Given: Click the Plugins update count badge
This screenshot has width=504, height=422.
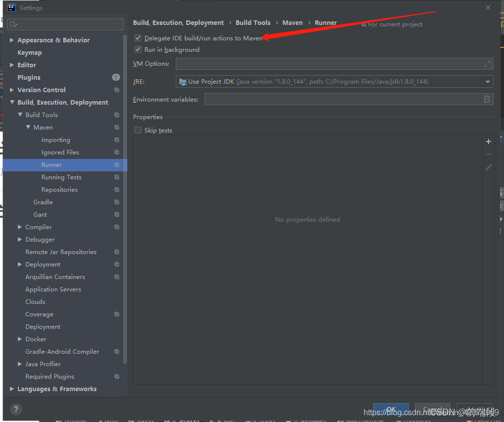Looking at the screenshot, I should [x=116, y=77].
